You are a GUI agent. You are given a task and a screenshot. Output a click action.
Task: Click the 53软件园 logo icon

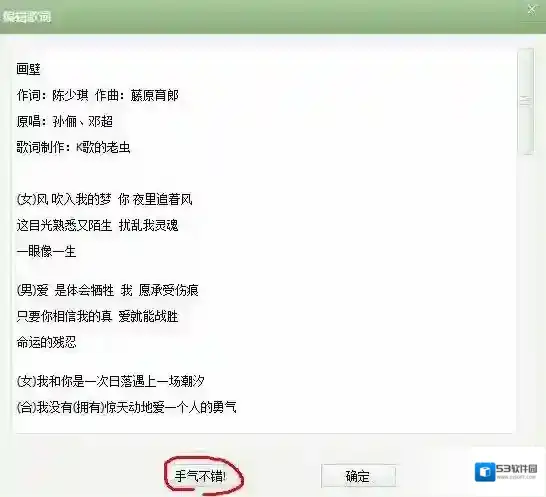[x=484, y=472]
